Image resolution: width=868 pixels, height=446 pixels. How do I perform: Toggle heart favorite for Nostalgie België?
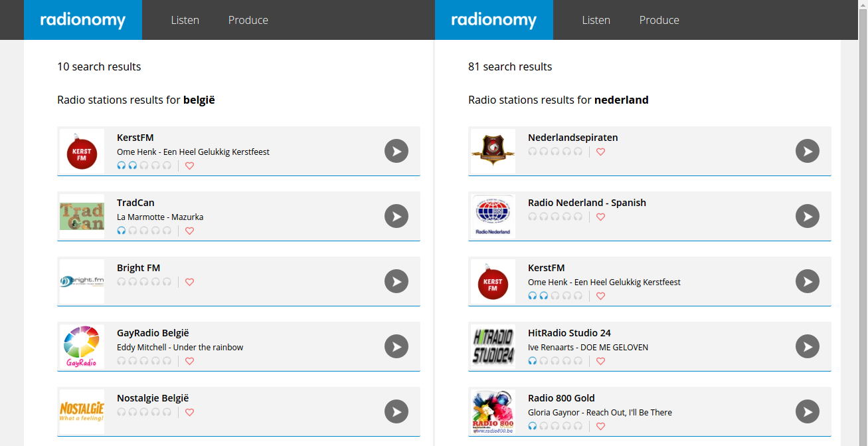coord(189,412)
